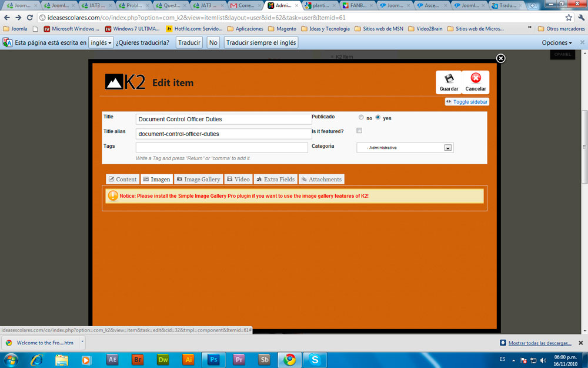Viewport: 588px width, 368px height.
Task: Click Traducir siempre el inglés button
Action: pos(261,42)
